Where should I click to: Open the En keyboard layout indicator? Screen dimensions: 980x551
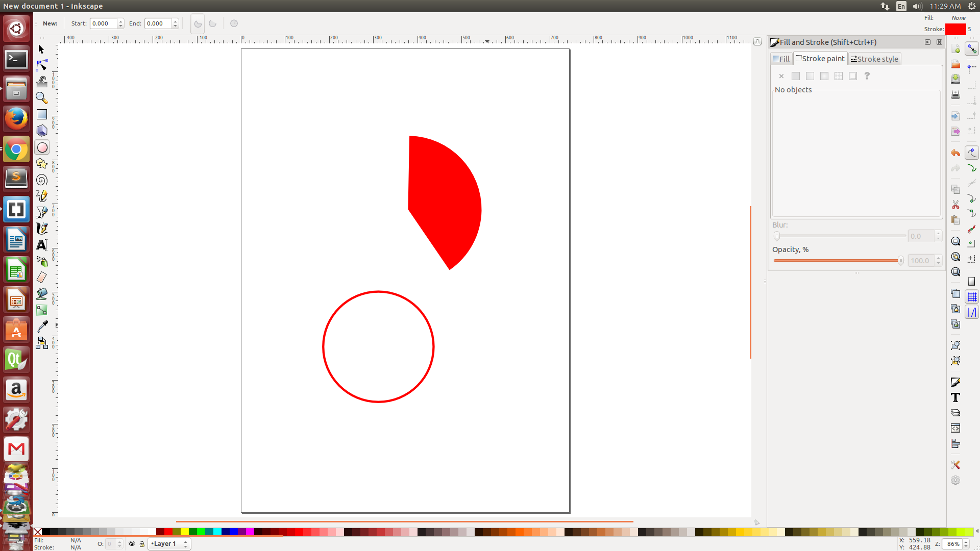(901, 6)
